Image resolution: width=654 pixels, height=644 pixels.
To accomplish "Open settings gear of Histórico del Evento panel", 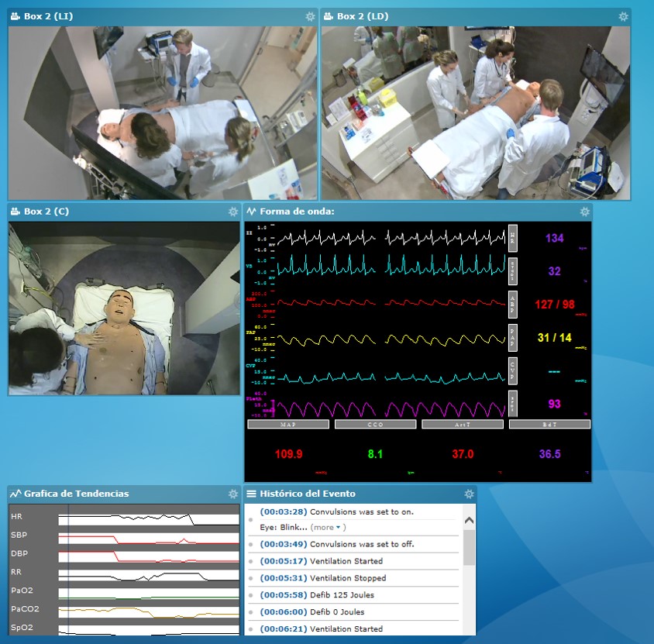I will pos(470,494).
